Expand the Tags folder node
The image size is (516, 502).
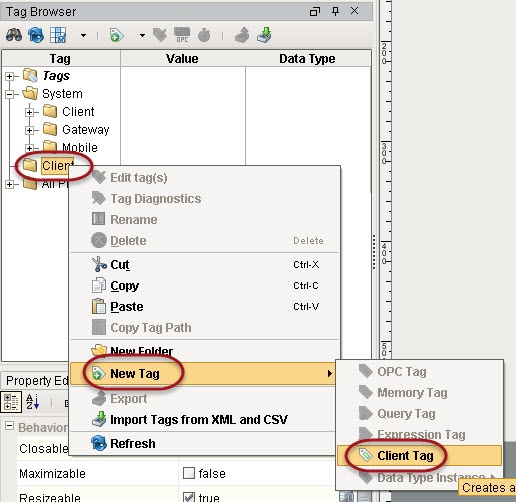tap(9, 76)
